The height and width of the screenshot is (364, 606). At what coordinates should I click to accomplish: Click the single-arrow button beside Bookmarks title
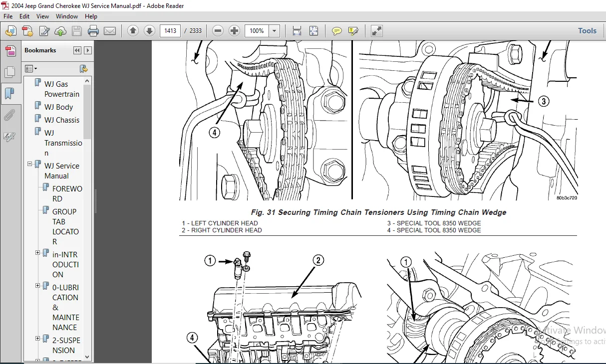[88, 50]
